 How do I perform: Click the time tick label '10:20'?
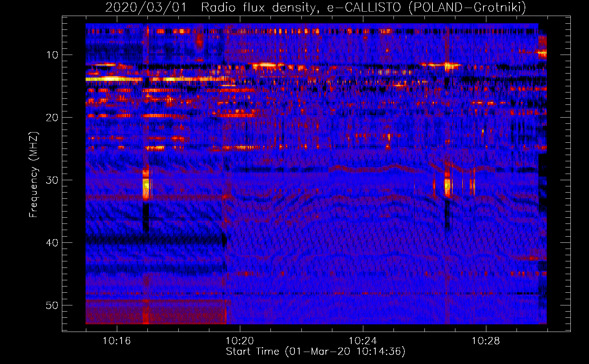pos(240,341)
